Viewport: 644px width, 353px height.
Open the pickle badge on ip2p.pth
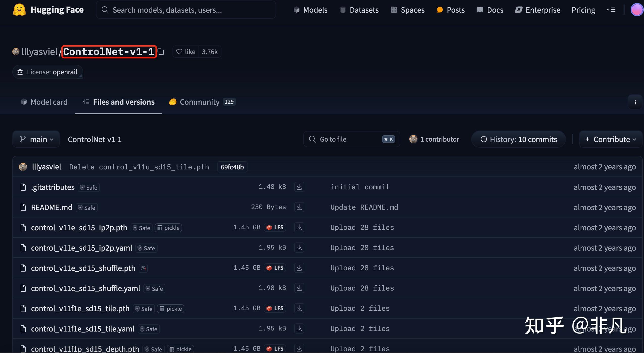coord(168,228)
